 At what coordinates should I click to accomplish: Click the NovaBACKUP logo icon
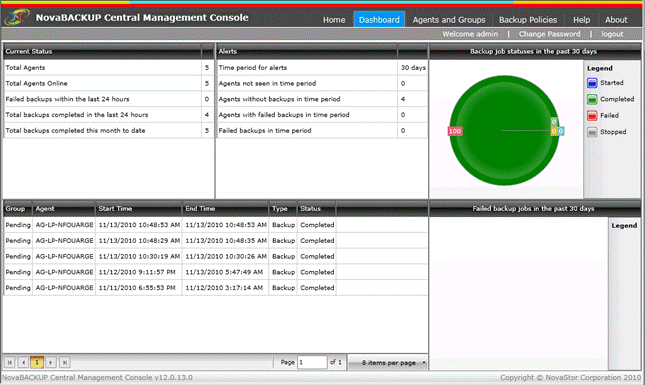point(17,17)
